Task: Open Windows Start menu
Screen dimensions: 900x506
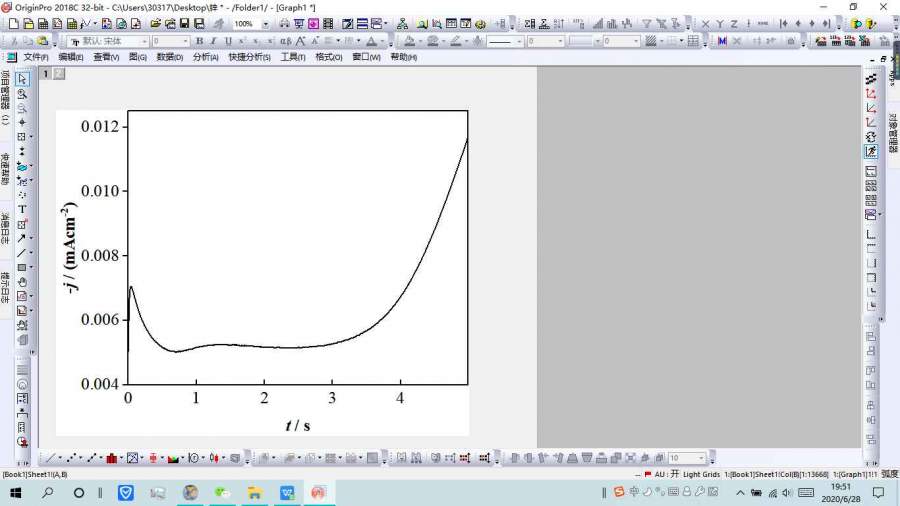Action: pyautogui.click(x=16, y=493)
